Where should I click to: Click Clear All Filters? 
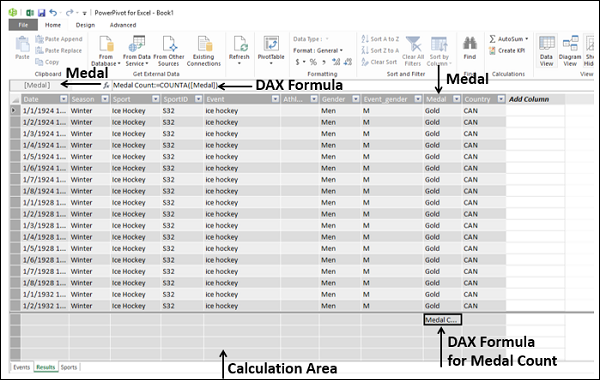click(413, 51)
